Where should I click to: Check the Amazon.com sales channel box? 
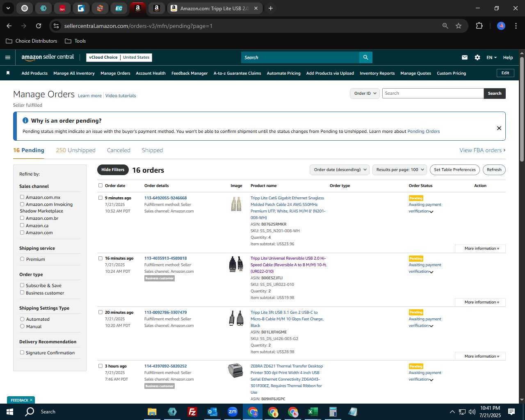tap(22, 232)
